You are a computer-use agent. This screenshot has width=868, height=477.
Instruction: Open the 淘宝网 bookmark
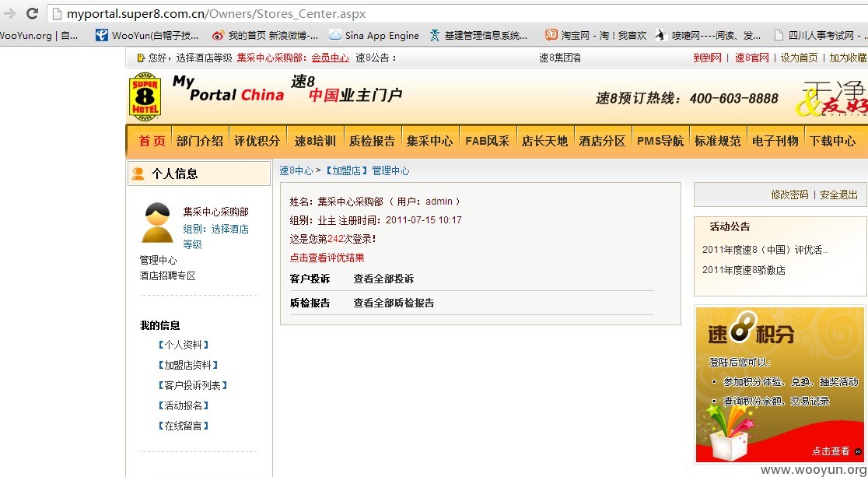pyautogui.click(x=596, y=36)
